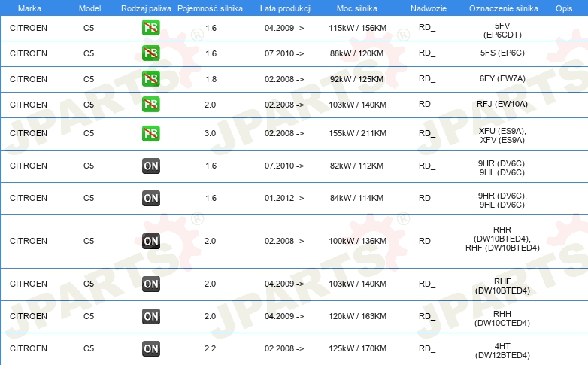Click petrol icon in 92kW / 125KM row

pos(150,78)
